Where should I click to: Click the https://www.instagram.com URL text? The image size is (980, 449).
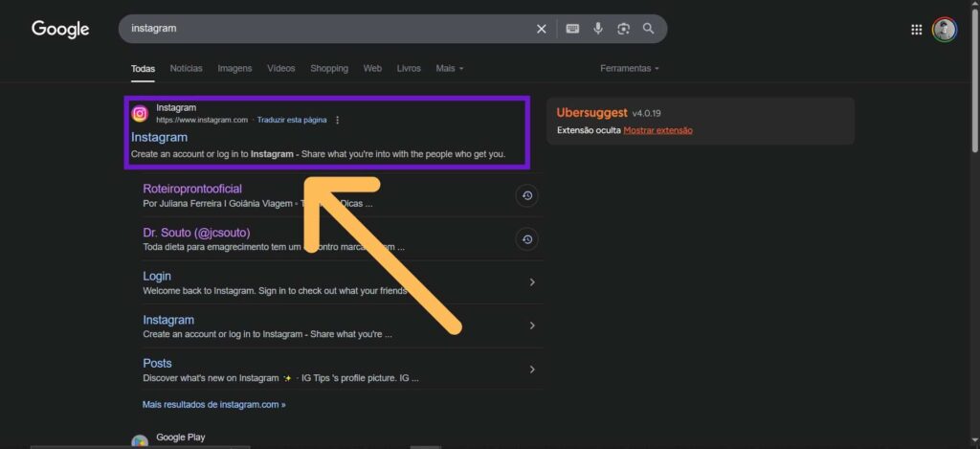(202, 120)
